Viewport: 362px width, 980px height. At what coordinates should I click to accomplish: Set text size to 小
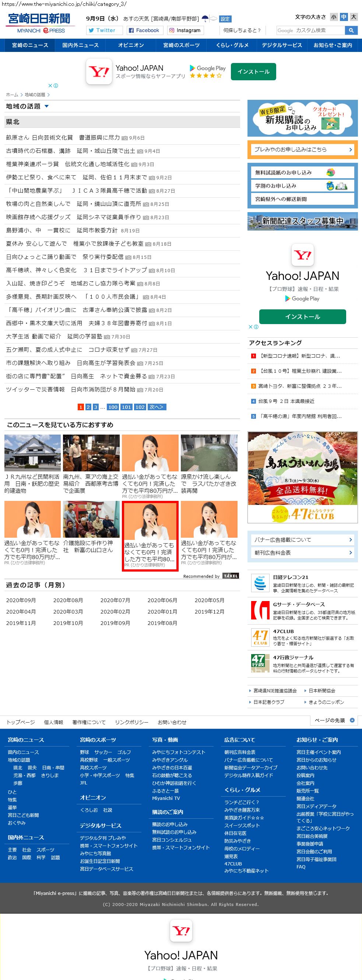click(334, 17)
